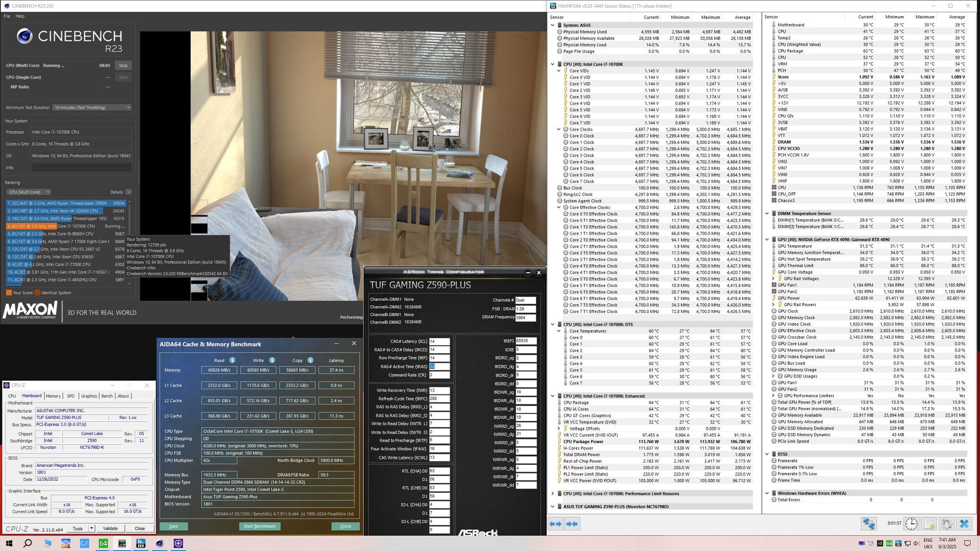Click the Close button in CPU-Z
The height and width of the screenshot is (551, 980).
(x=140, y=528)
